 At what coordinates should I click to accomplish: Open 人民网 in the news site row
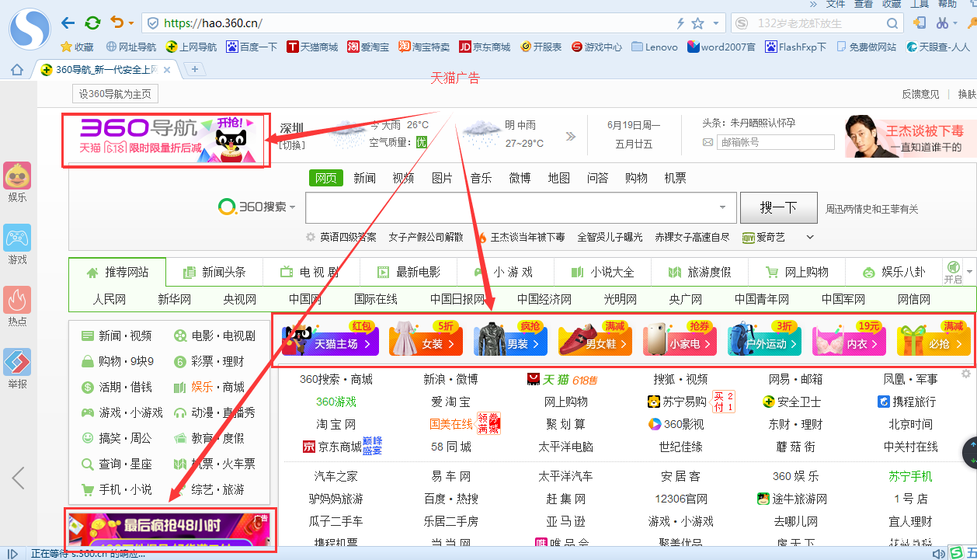tap(109, 299)
